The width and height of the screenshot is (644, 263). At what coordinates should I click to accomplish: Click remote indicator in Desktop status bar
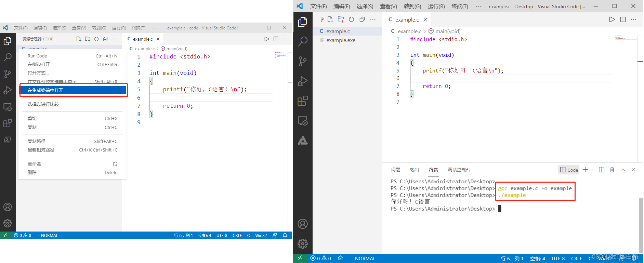[300, 258]
